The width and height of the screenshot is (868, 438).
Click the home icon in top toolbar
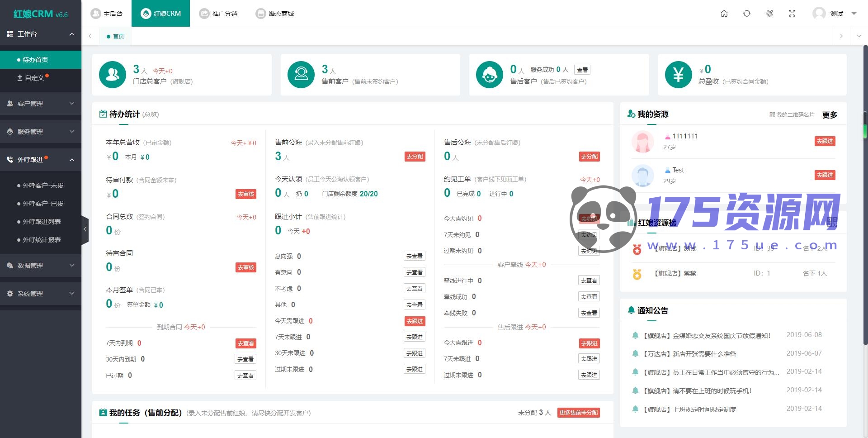724,14
